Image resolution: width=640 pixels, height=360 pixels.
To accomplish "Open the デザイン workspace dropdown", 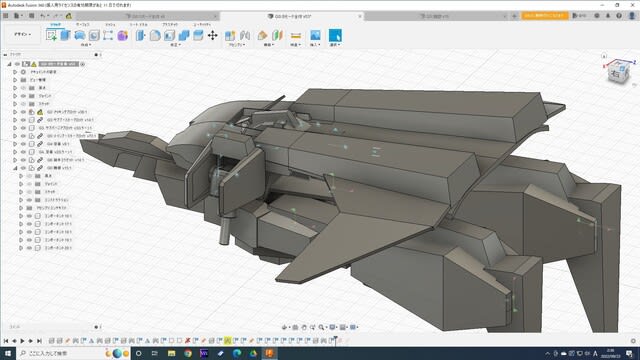I will [x=22, y=34].
